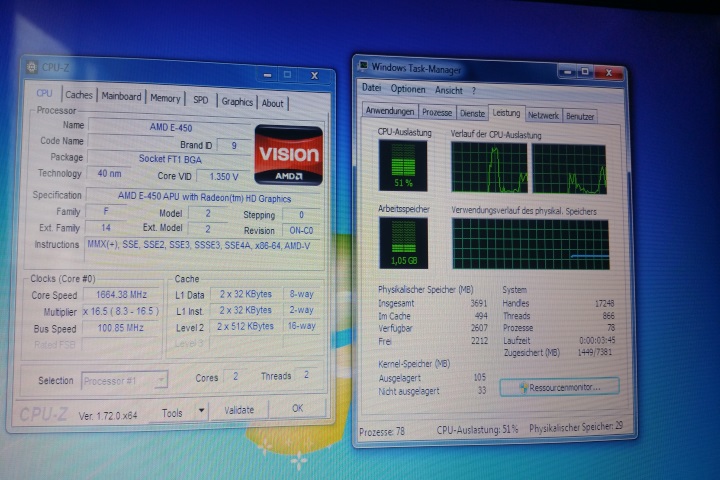Click the Technology value 40 nm
Image resolution: width=720 pixels, height=480 pixels.
[109, 174]
